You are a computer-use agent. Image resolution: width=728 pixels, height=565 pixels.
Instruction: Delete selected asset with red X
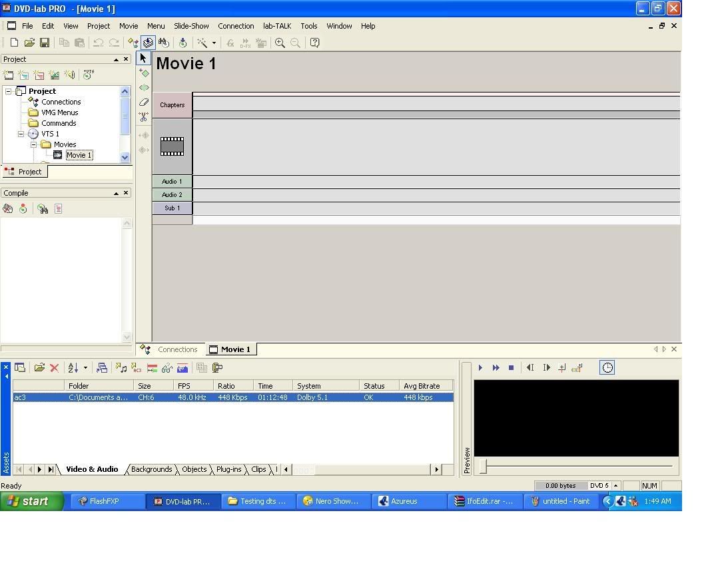pos(55,368)
